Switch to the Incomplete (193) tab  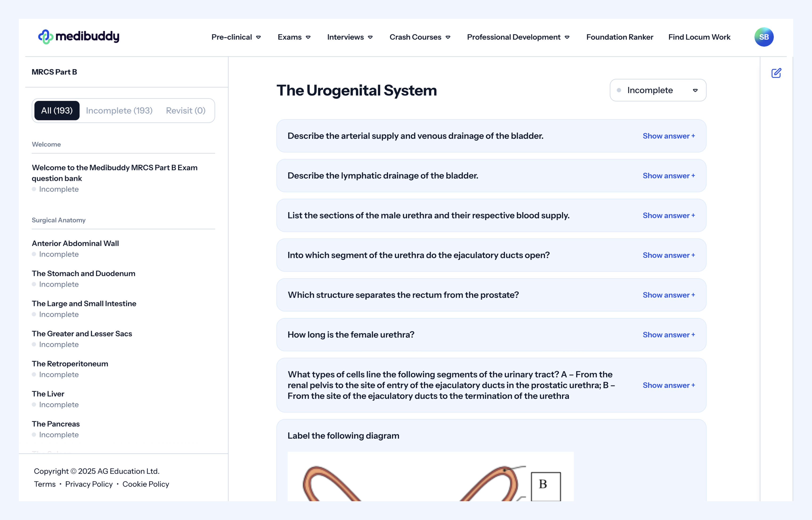(119, 111)
